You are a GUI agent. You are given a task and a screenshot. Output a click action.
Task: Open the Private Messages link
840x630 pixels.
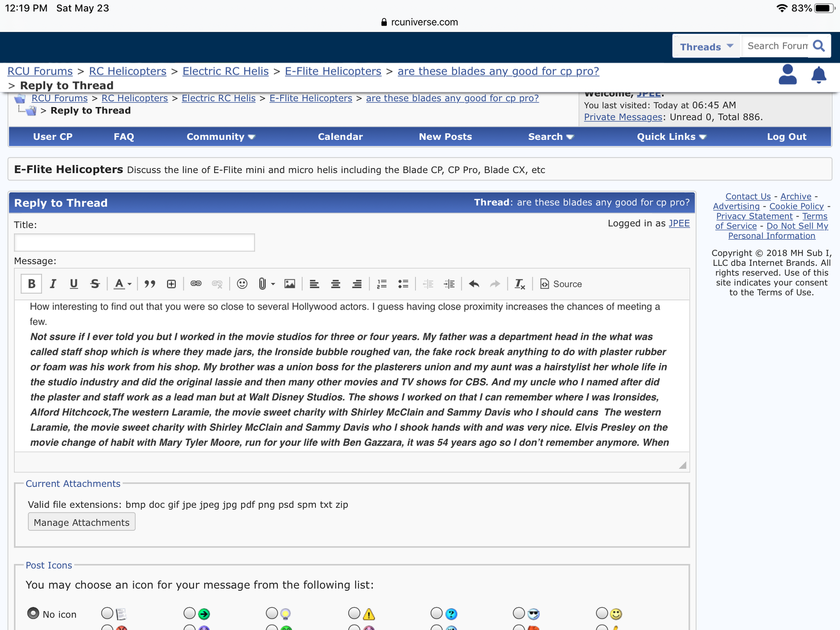(x=623, y=117)
